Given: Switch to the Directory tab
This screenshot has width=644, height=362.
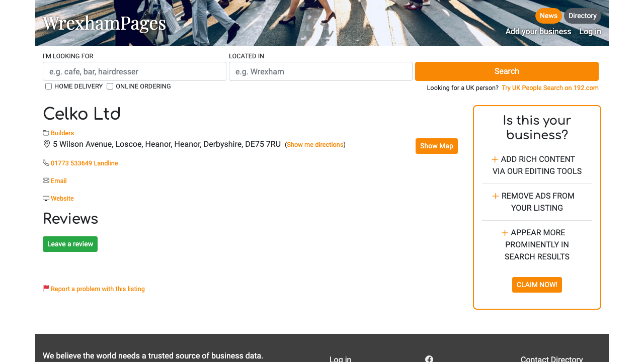Looking at the screenshot, I should 582,16.
